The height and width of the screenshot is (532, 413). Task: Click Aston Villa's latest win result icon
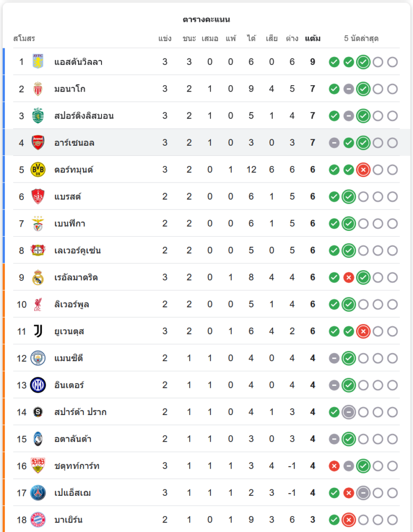click(363, 62)
